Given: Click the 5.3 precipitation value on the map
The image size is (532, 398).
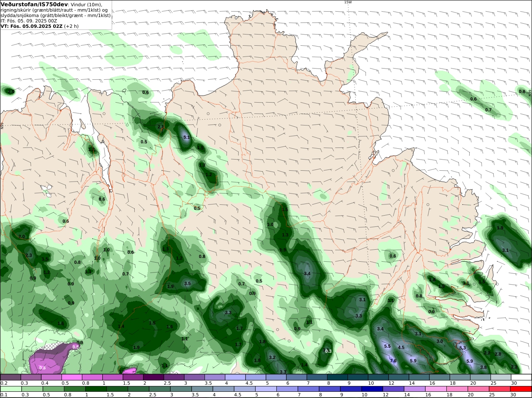Looking at the screenshot, I should click(462, 348).
